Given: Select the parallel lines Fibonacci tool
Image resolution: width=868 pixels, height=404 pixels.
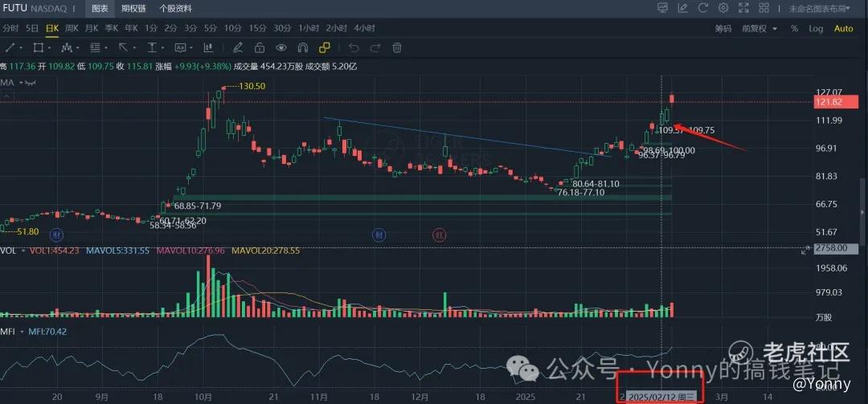Looking at the screenshot, I should click(x=95, y=47).
